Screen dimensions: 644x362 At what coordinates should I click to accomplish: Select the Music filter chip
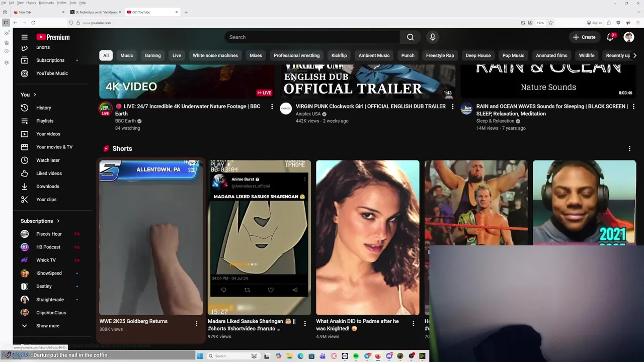point(127,55)
